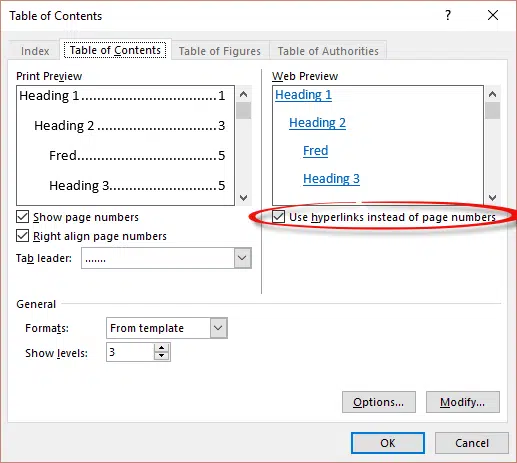Decrease Show levels with down spinner

[161, 356]
